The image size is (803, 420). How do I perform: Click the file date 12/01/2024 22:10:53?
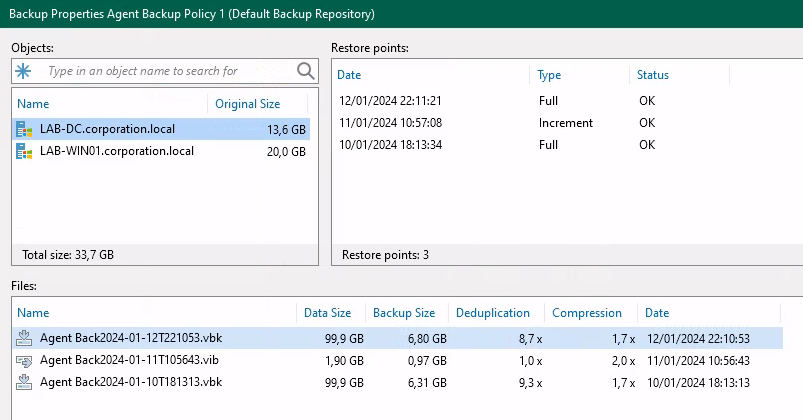pos(698,339)
